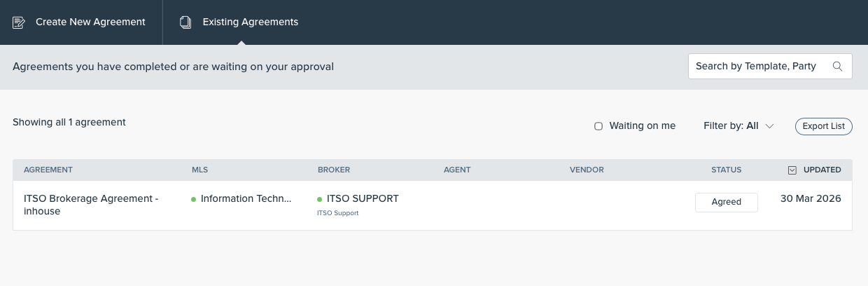Open the ITSO Brokerage Agreement - inhouse row
868x286 pixels.
(91, 205)
